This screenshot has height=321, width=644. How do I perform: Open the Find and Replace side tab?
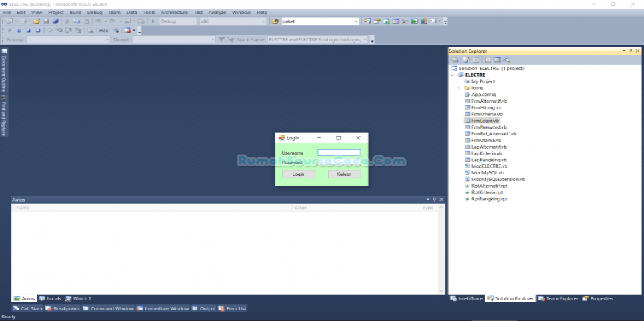[4, 115]
